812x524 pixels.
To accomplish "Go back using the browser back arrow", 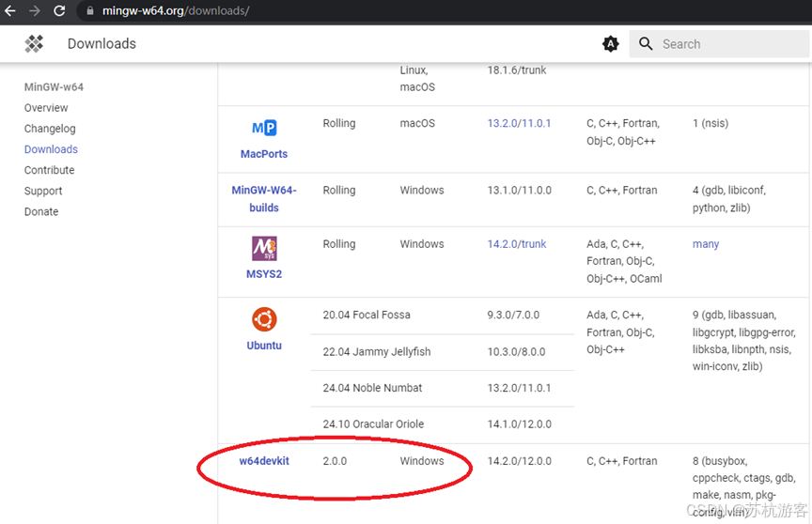I will click(x=9, y=10).
